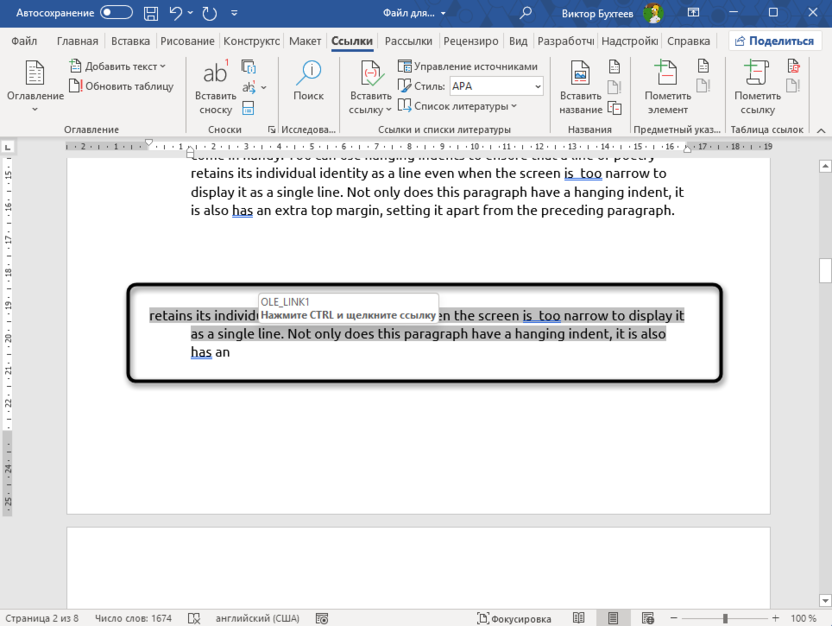832x626 pixels.
Task: Open the Оглавление table of contents menu
Action: (35, 86)
